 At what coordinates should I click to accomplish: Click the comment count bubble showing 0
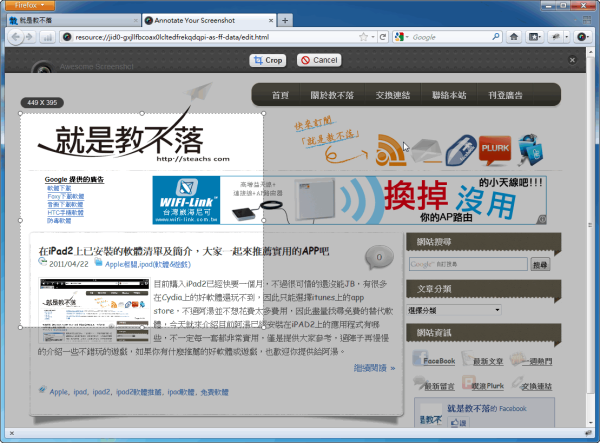pos(379,257)
